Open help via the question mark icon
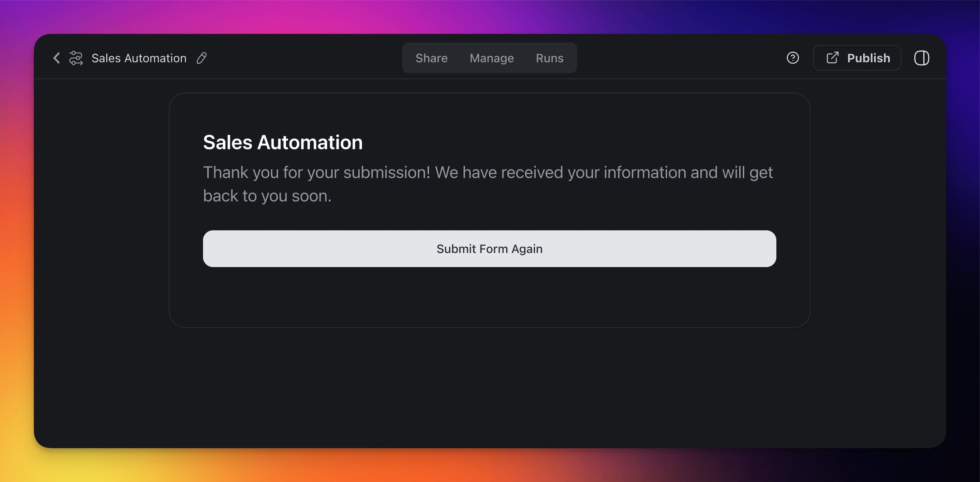The image size is (980, 482). 792,58
